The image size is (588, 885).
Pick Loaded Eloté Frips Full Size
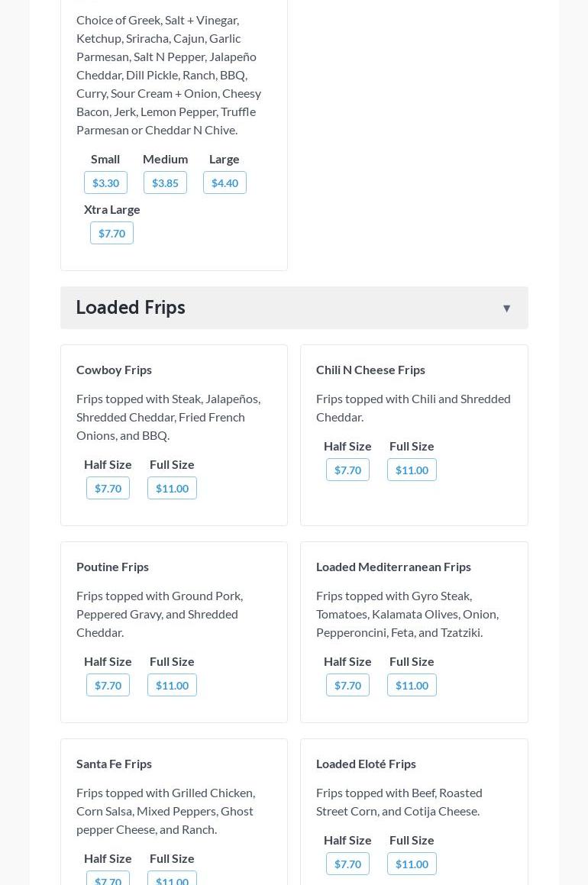(x=412, y=864)
